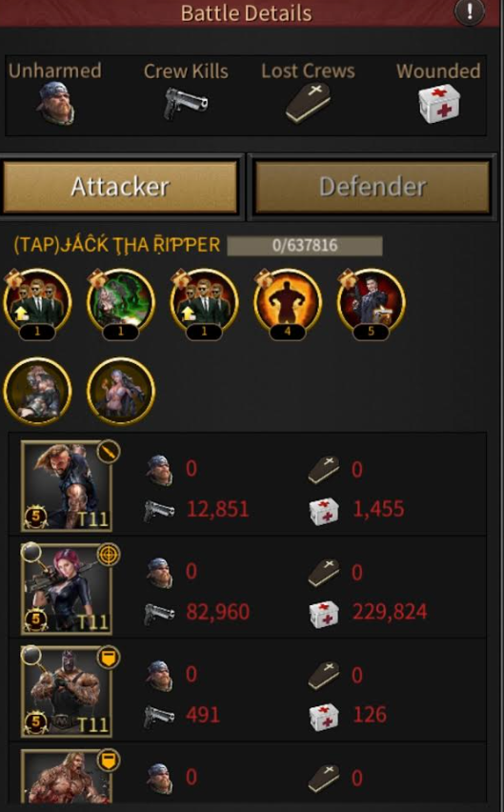This screenshot has width=504, height=812.
Task: Tap the Unharmed biker head icon
Action: point(55,105)
